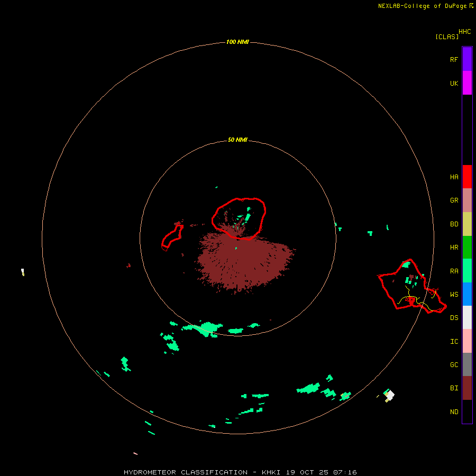Viewport: 476px width, 476px height.
Task: Click the 50 NMI range ring label
Action: click(237, 140)
